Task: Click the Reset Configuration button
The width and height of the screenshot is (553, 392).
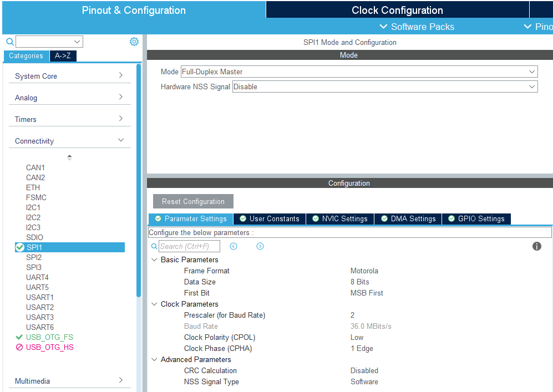Action: pos(193,201)
